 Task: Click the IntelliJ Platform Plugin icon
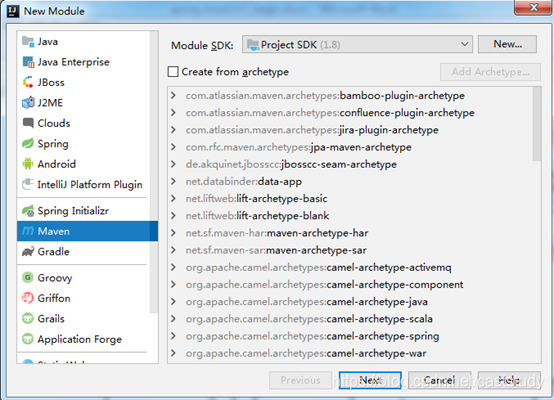point(28,184)
